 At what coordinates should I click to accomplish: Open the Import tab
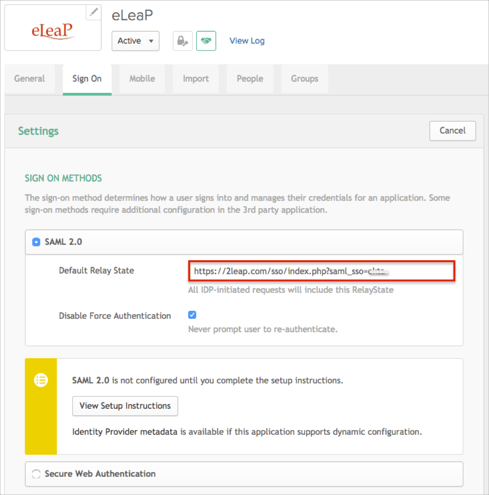pyautogui.click(x=196, y=79)
